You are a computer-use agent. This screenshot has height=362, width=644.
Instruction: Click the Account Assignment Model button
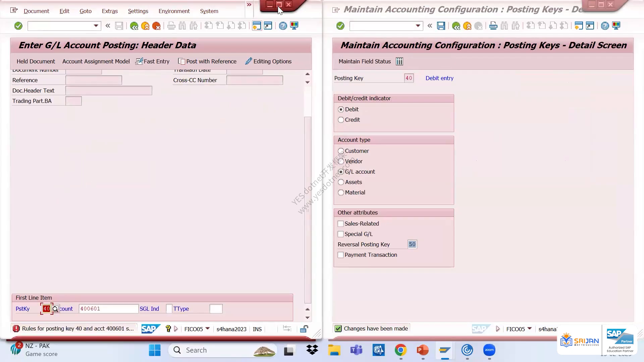click(96, 61)
